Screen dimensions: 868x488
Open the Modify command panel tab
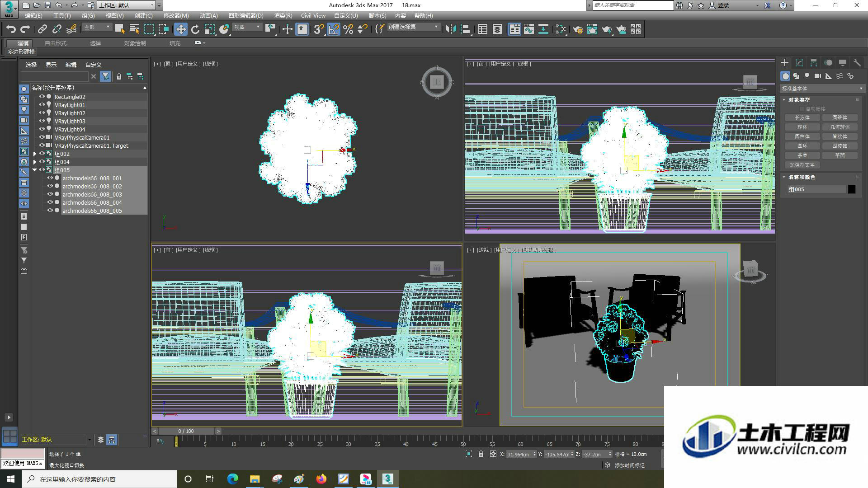tap(799, 63)
